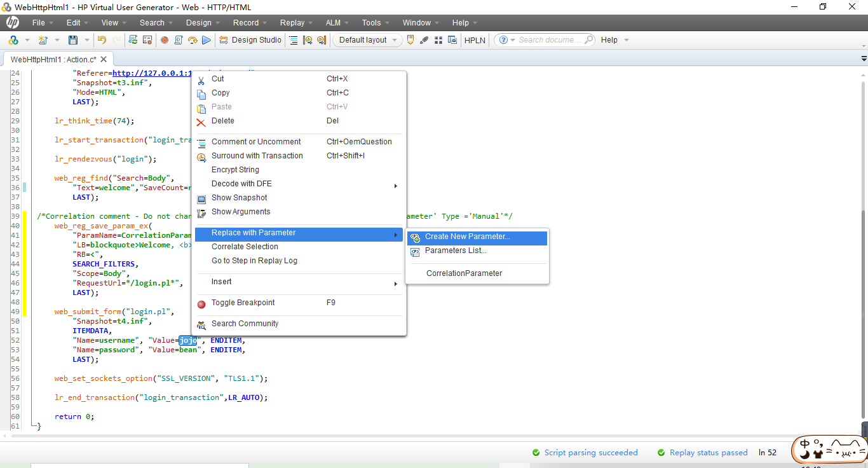Expand the Save icon's dropdown arrow
The image size is (868, 468).
(x=86, y=40)
